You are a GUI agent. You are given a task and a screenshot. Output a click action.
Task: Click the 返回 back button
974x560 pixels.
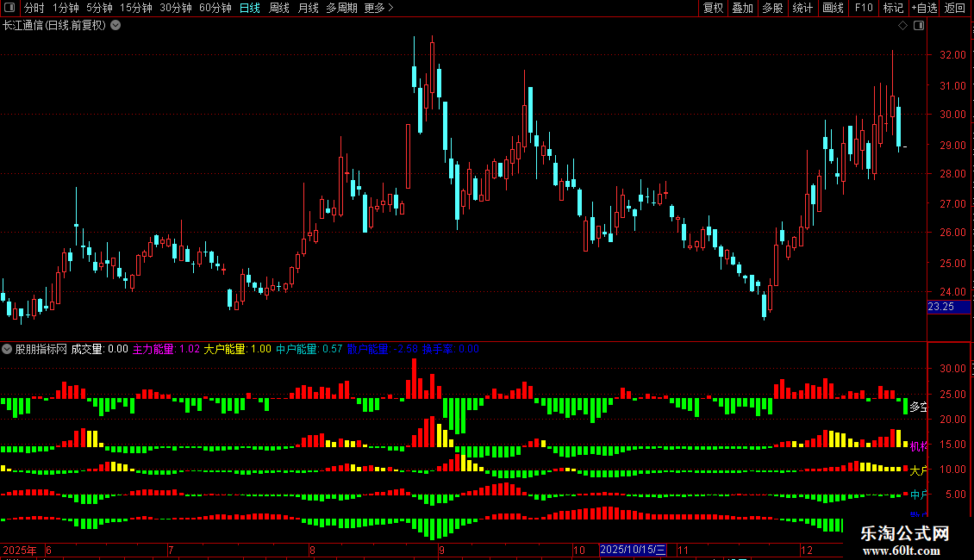point(955,8)
